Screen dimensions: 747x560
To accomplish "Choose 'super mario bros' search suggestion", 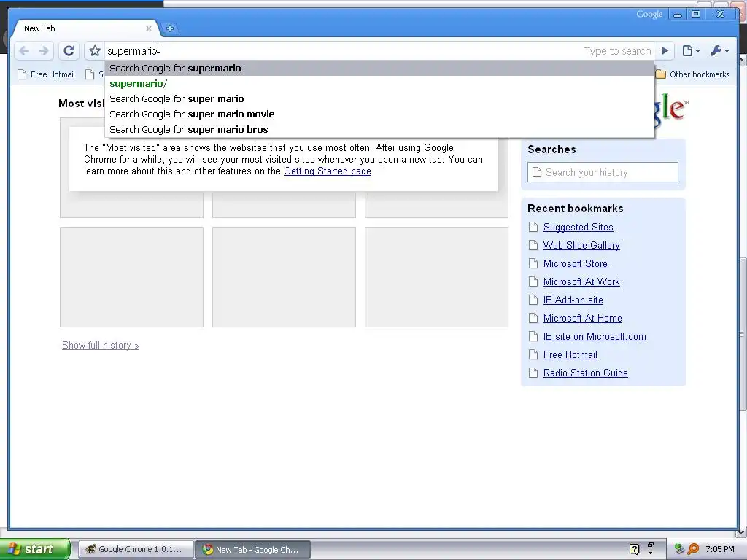I will tap(379, 129).
